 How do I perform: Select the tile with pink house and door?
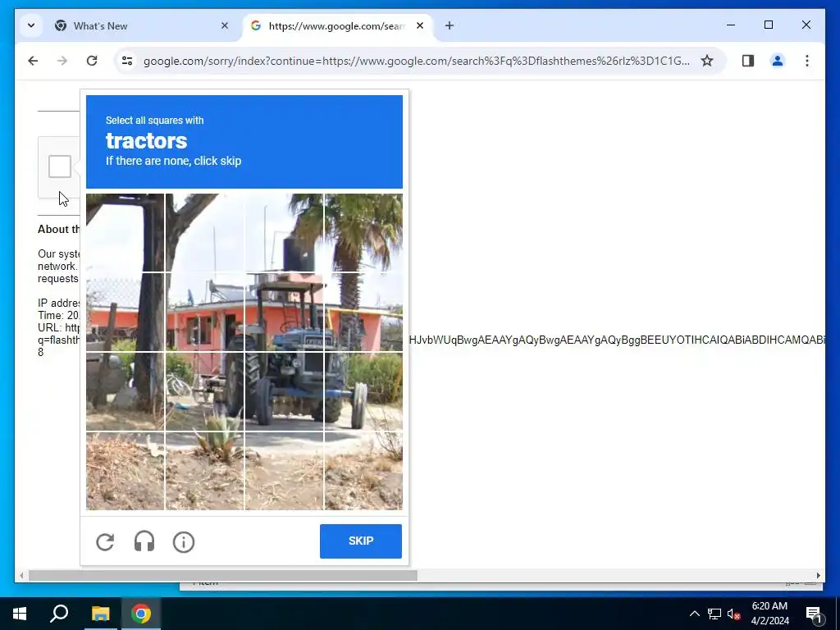click(x=204, y=313)
